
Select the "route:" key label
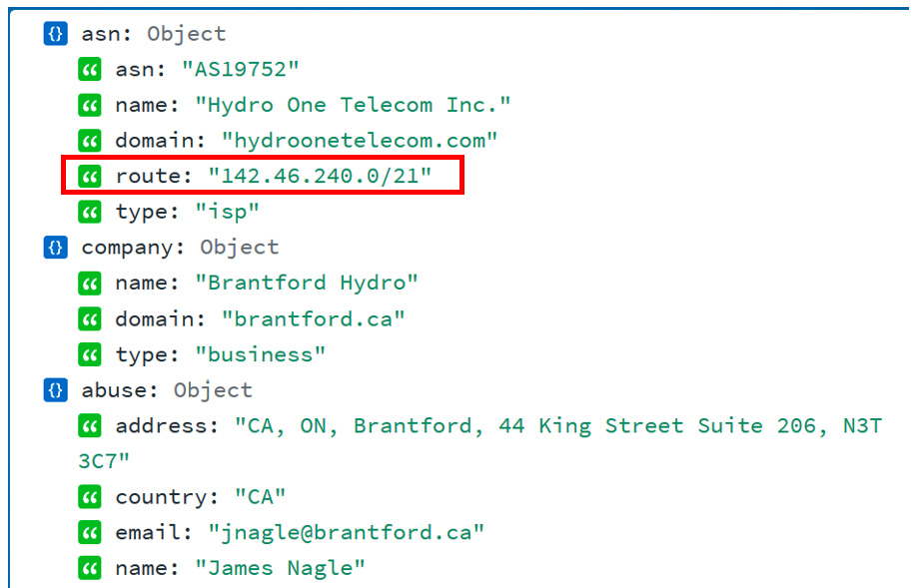(154, 176)
